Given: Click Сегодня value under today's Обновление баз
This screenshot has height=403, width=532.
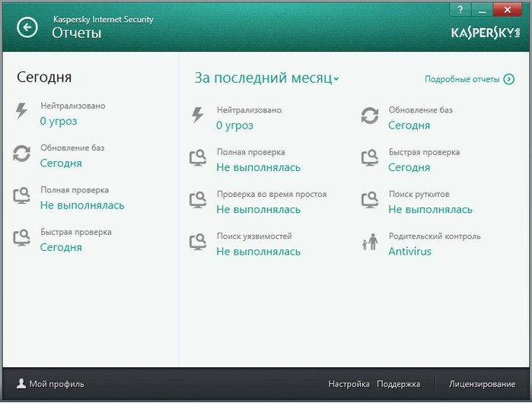Looking at the screenshot, I should coord(61,163).
